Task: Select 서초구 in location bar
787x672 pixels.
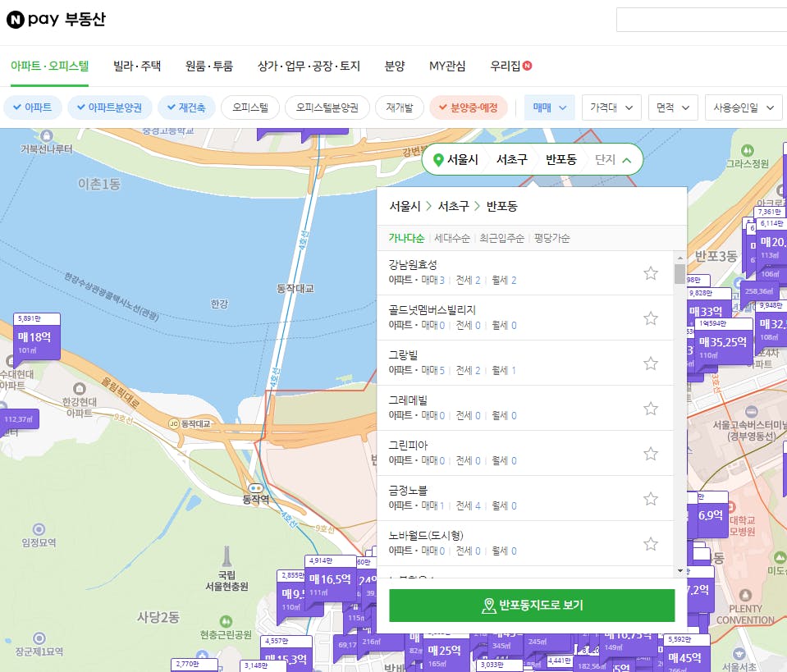Action: (x=512, y=160)
